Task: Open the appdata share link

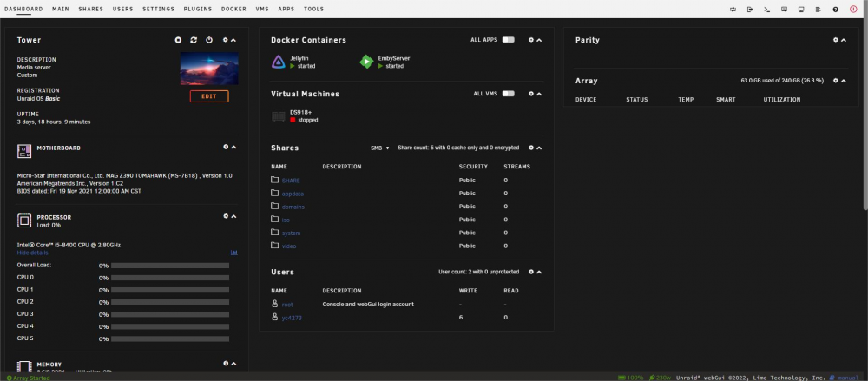Action: pyautogui.click(x=293, y=194)
